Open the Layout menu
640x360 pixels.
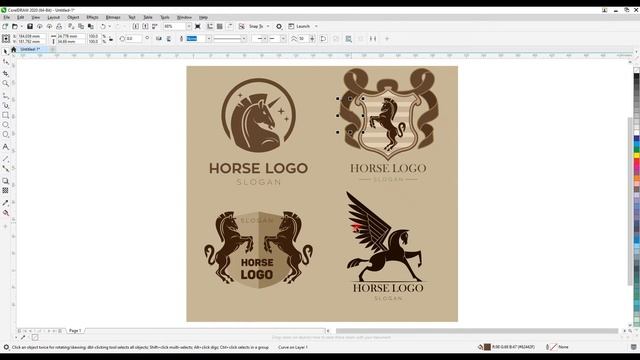pyautogui.click(x=53, y=18)
